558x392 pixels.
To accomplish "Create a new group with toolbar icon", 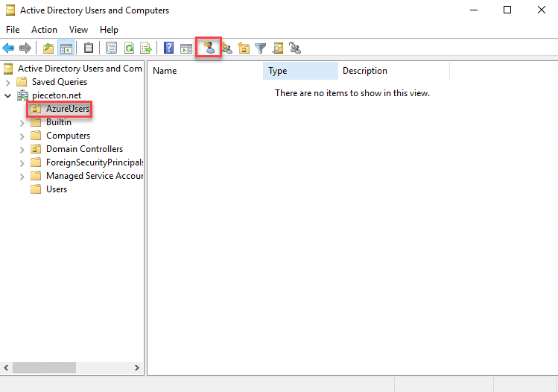I will (227, 48).
